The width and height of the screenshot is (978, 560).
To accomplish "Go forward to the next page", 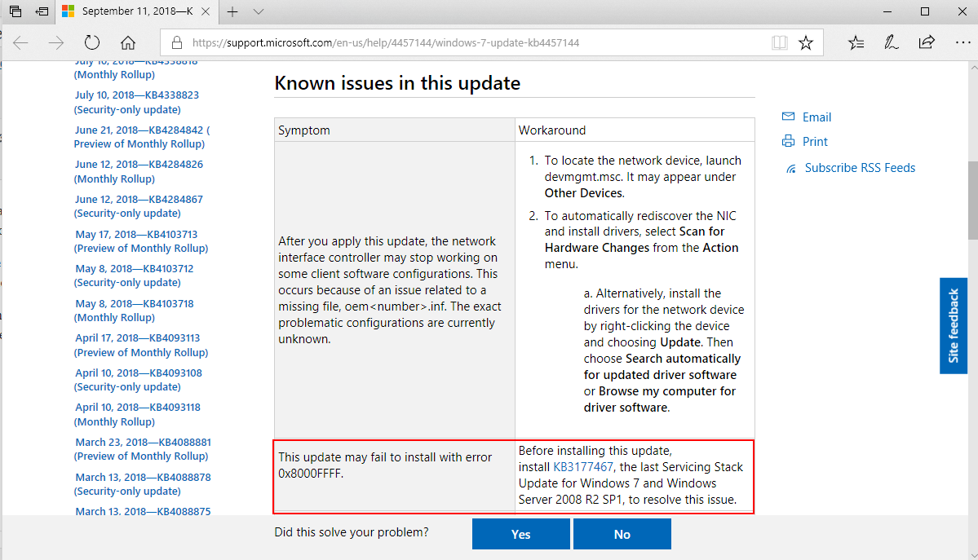I will [56, 42].
